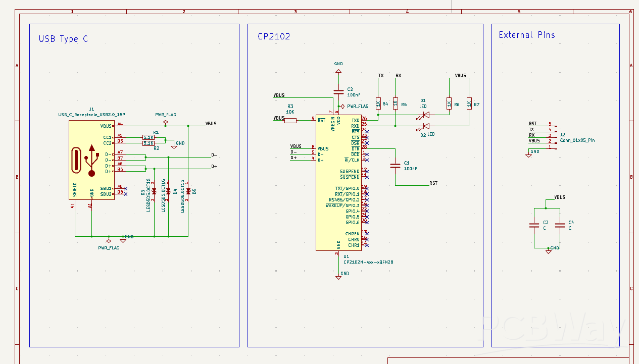This screenshot has width=639, height=364.
Task: Select the D3 ESD diode symbol
Action: point(154,191)
